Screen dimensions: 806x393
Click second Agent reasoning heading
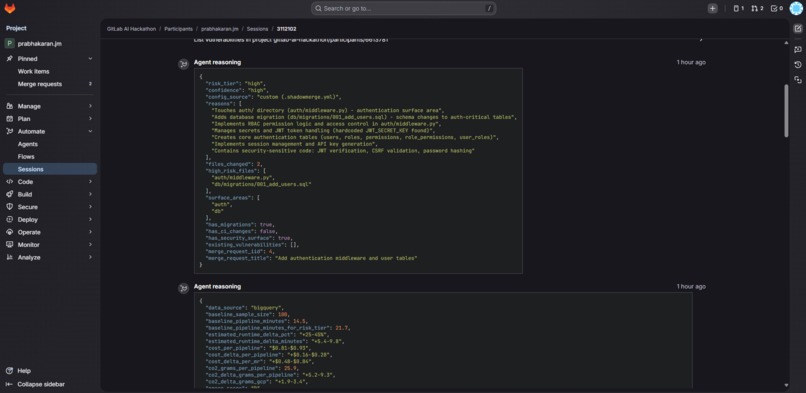(217, 286)
